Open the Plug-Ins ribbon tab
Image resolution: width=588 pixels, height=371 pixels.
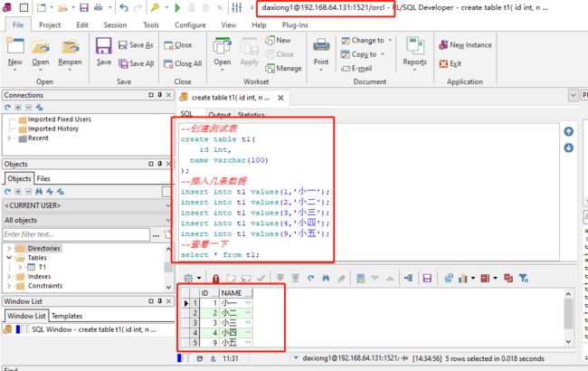tap(295, 24)
